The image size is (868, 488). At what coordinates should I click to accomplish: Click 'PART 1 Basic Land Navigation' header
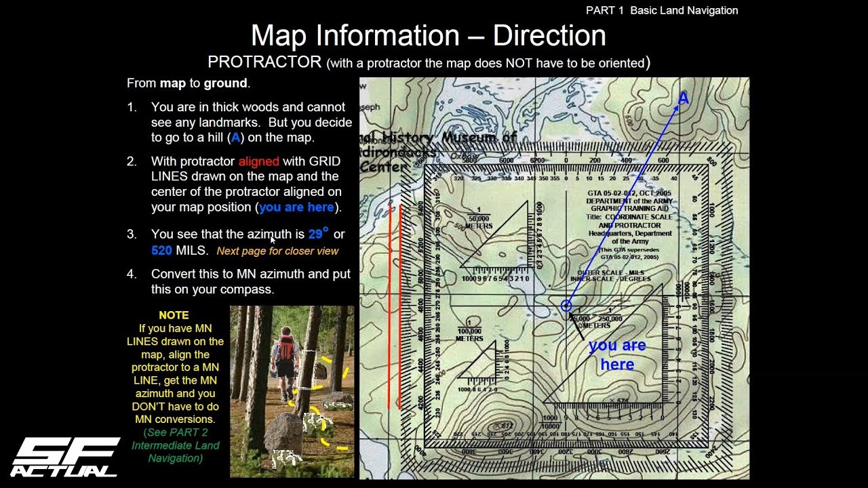pyautogui.click(x=662, y=10)
